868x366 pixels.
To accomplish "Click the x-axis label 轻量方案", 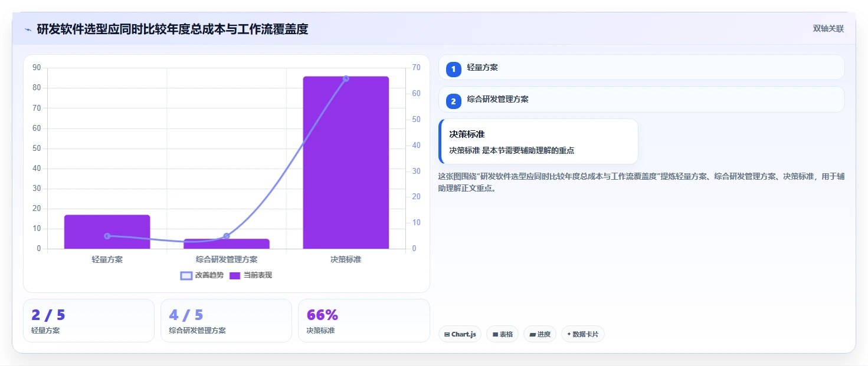I will click(107, 259).
